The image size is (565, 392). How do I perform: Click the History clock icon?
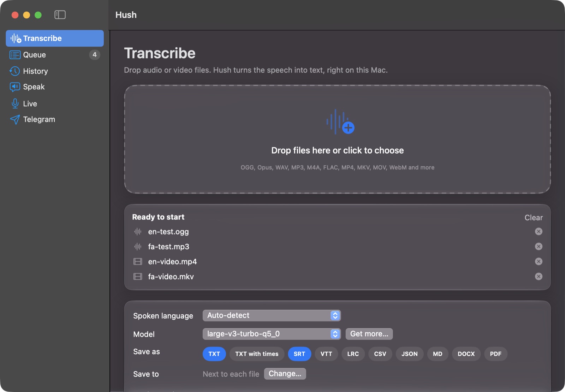pyautogui.click(x=15, y=71)
